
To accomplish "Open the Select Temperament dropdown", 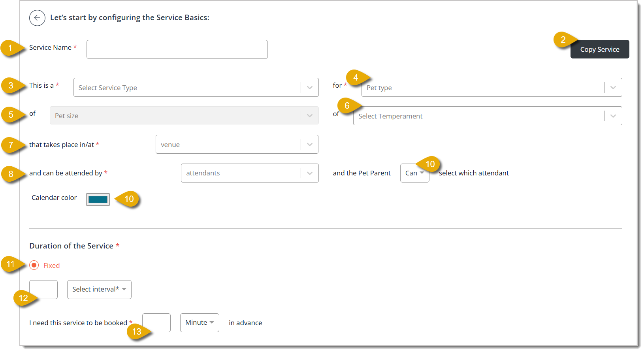I will click(488, 116).
